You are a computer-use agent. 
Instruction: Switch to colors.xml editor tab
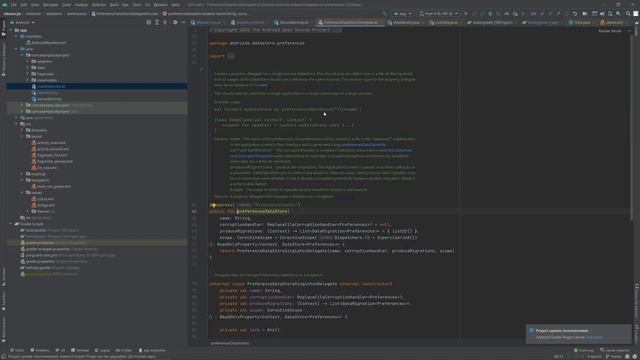coord(611,22)
